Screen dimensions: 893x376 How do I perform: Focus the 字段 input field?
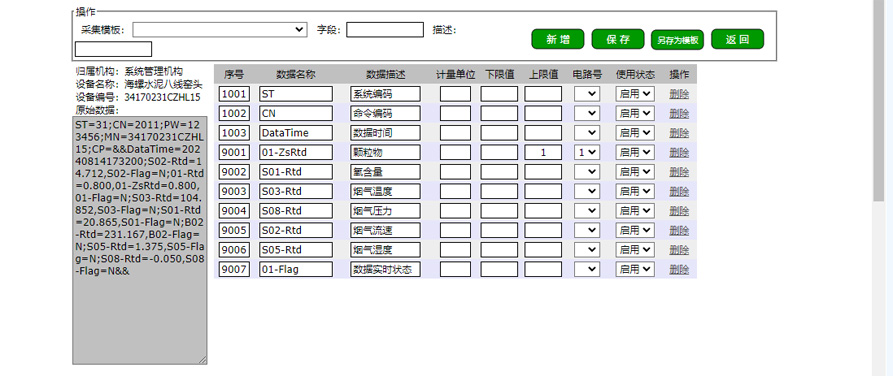(x=385, y=30)
